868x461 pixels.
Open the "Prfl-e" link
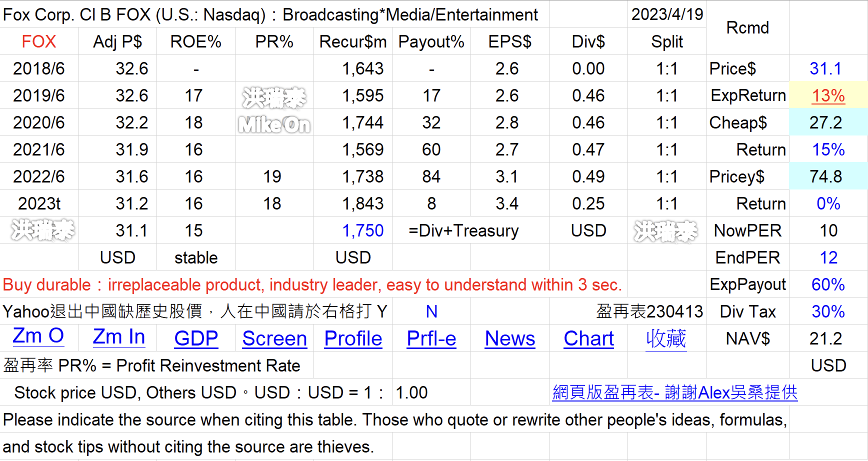[x=431, y=338]
